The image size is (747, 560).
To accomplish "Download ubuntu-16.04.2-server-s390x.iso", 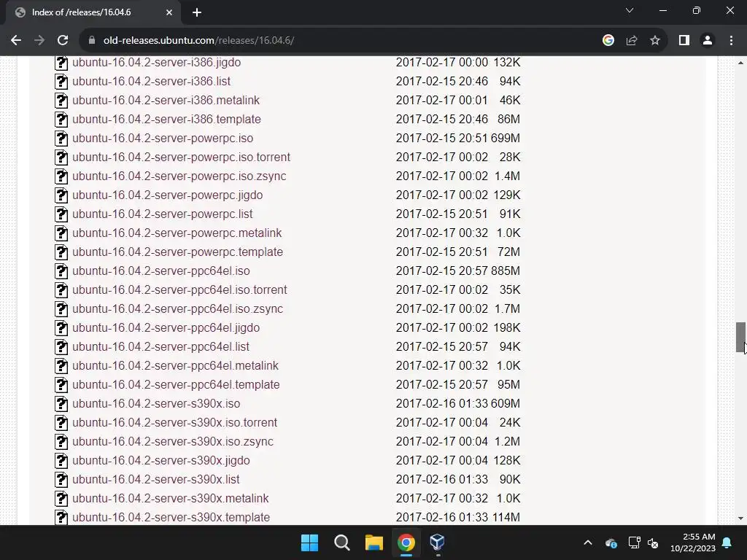I will 156,403.
